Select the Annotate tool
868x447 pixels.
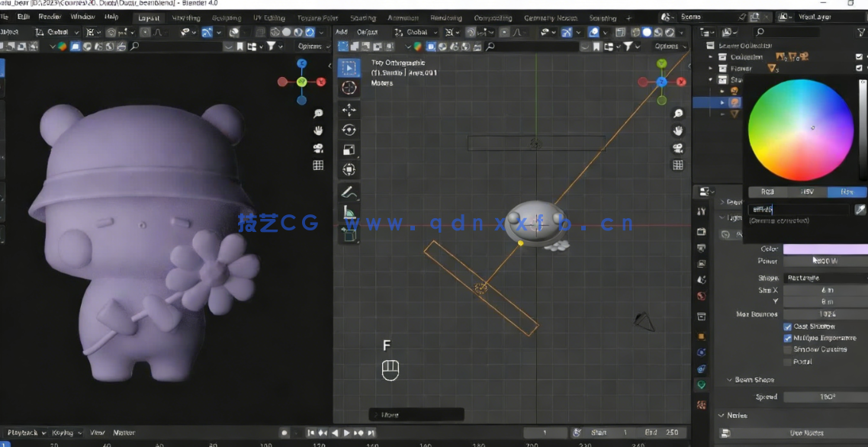pyautogui.click(x=349, y=191)
